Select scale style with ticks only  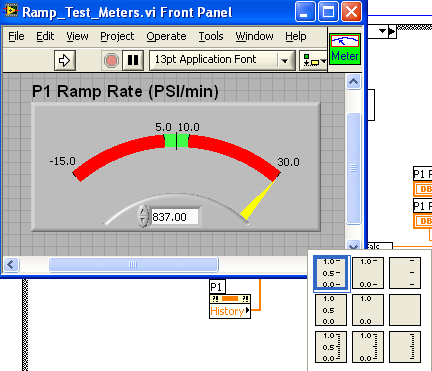tap(405, 273)
